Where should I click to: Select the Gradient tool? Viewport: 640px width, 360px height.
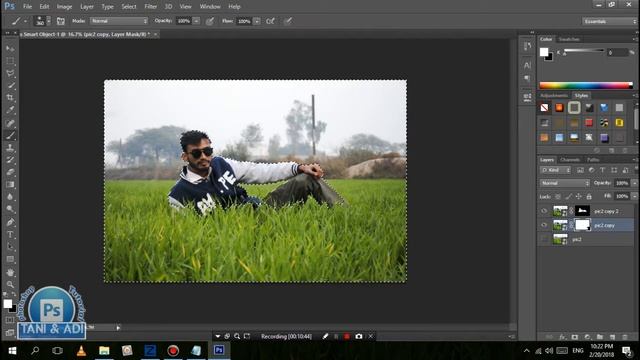[10, 184]
